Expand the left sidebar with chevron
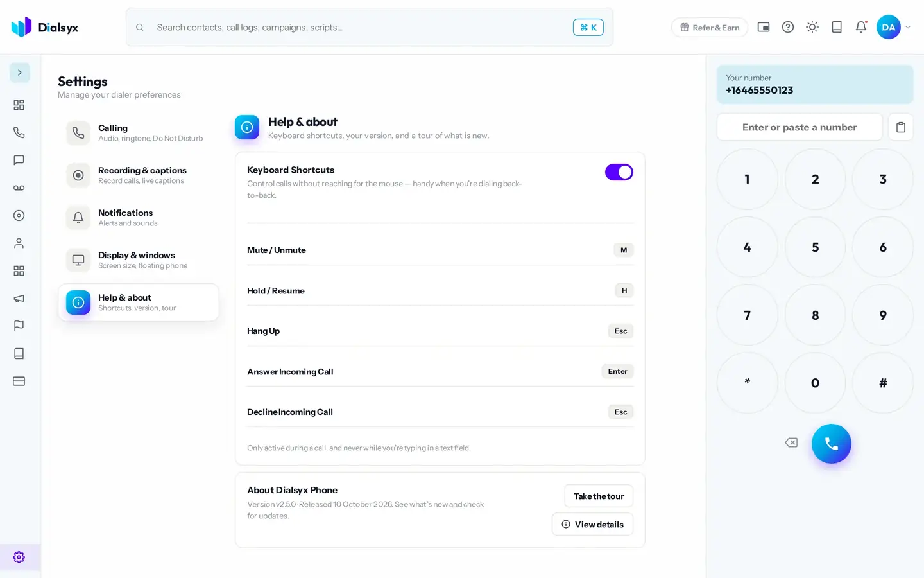This screenshot has width=924, height=578. (19, 73)
